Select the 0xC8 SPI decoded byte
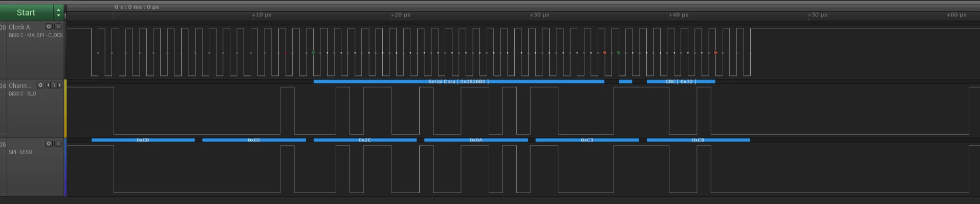 pyautogui.click(x=698, y=140)
